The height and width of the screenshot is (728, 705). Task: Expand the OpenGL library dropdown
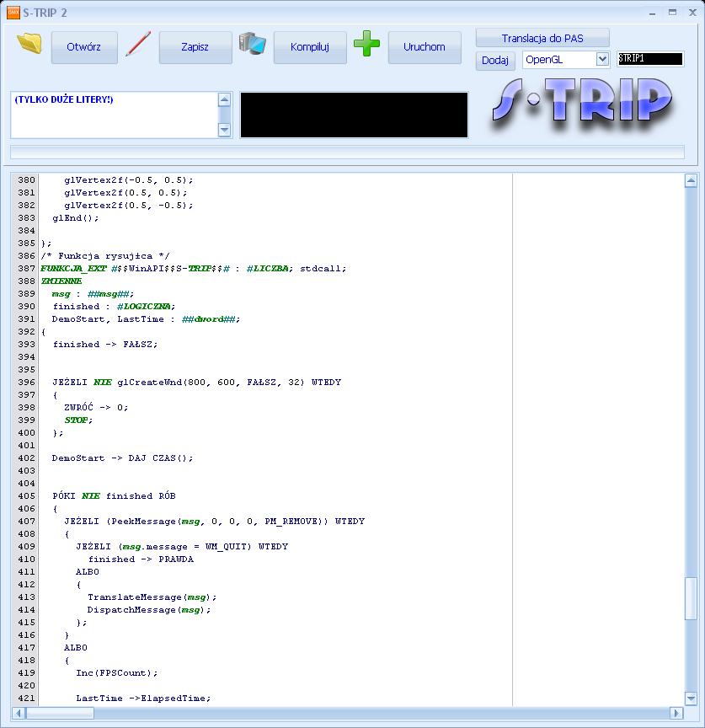point(601,59)
